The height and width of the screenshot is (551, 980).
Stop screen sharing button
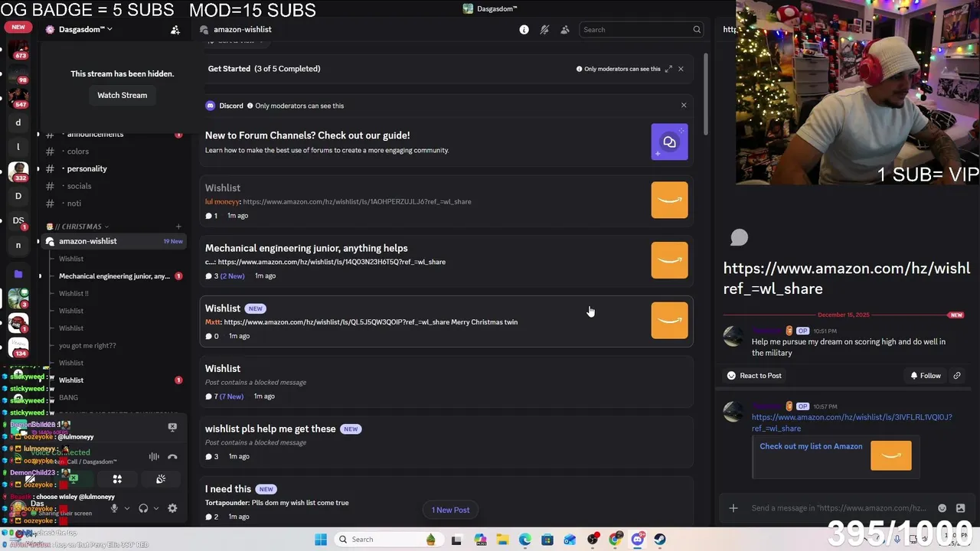tap(73, 479)
